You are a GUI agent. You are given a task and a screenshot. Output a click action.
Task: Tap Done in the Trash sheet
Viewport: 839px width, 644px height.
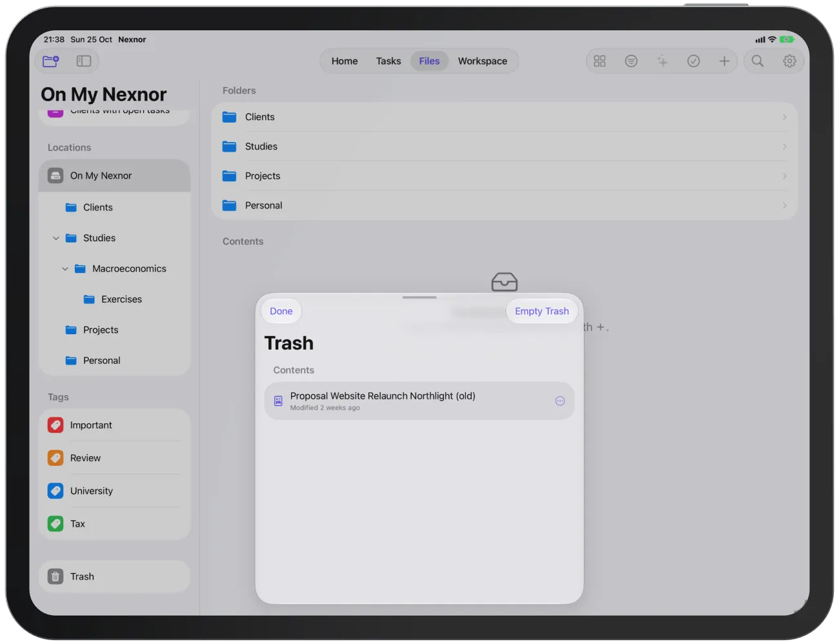click(281, 311)
